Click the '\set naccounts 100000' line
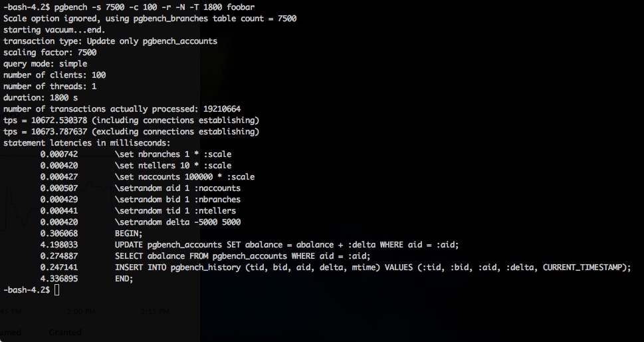Image resolution: width=644 pixels, height=342 pixels. [x=184, y=177]
